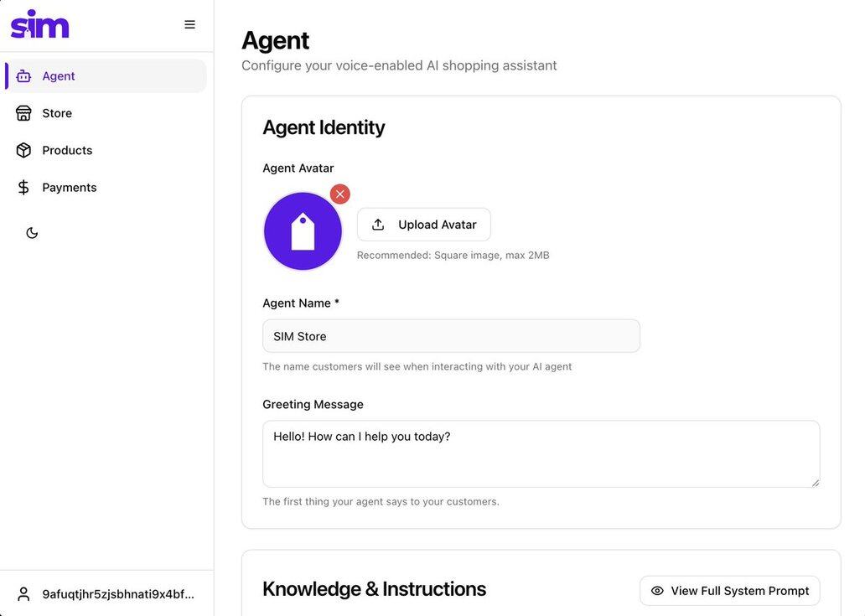Screen dimensions: 865x616
Task: Click inside the Greeting Message textarea
Action: click(541, 453)
